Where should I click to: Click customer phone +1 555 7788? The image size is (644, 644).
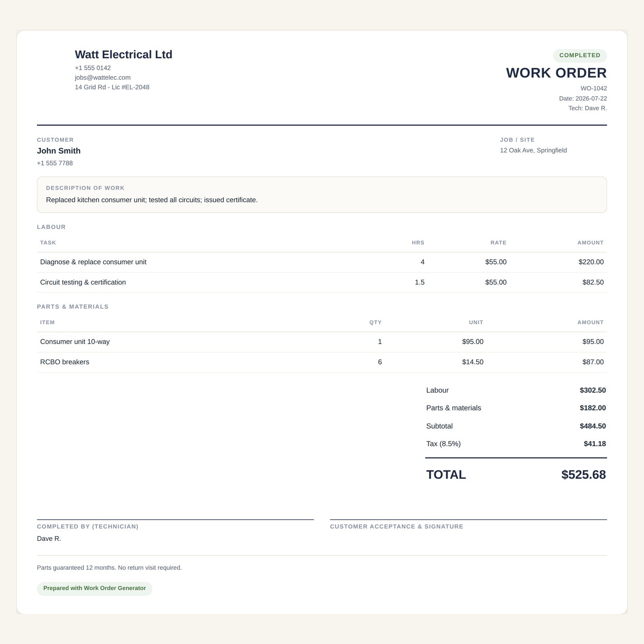pos(55,163)
